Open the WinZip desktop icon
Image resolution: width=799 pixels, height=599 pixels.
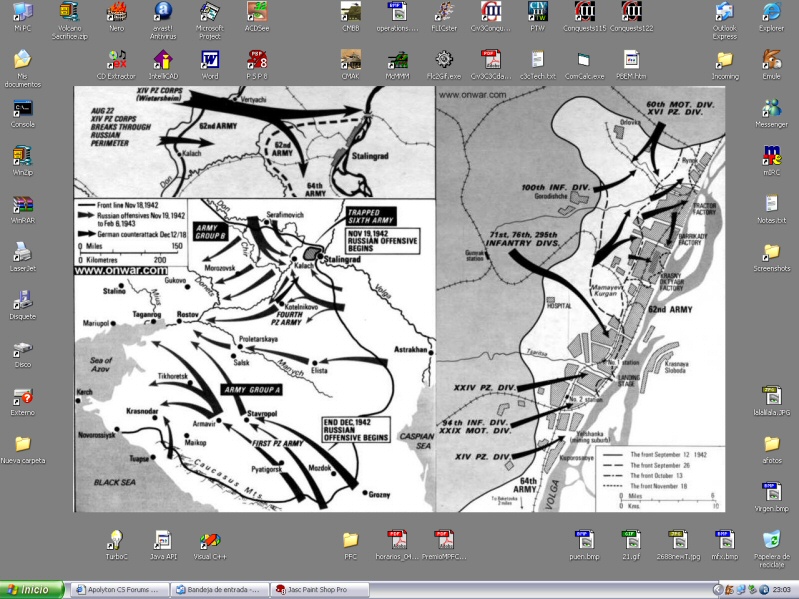point(22,155)
